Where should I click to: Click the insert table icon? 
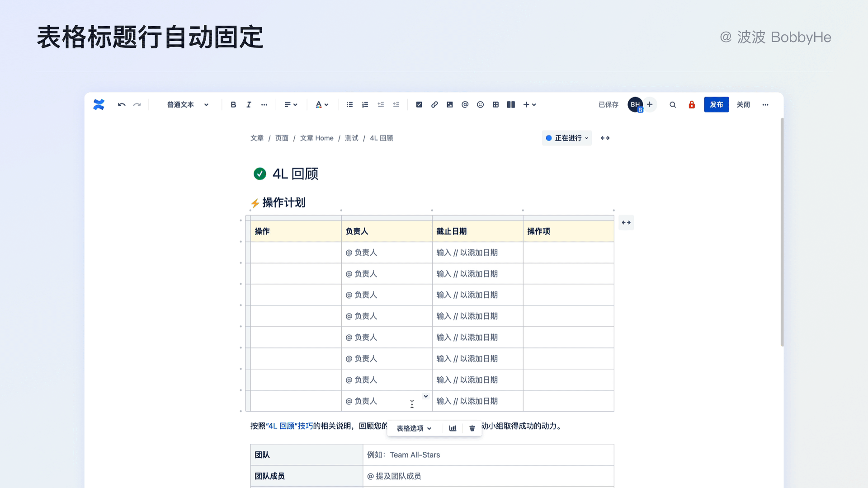pyautogui.click(x=495, y=105)
